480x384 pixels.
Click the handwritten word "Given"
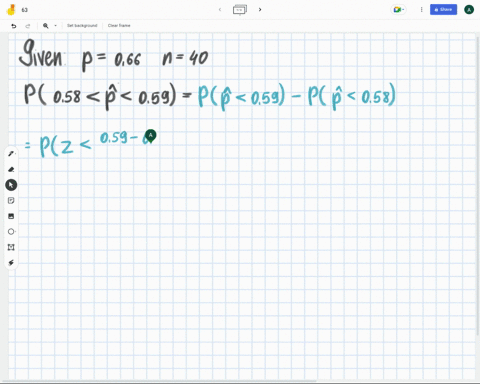[41, 54]
